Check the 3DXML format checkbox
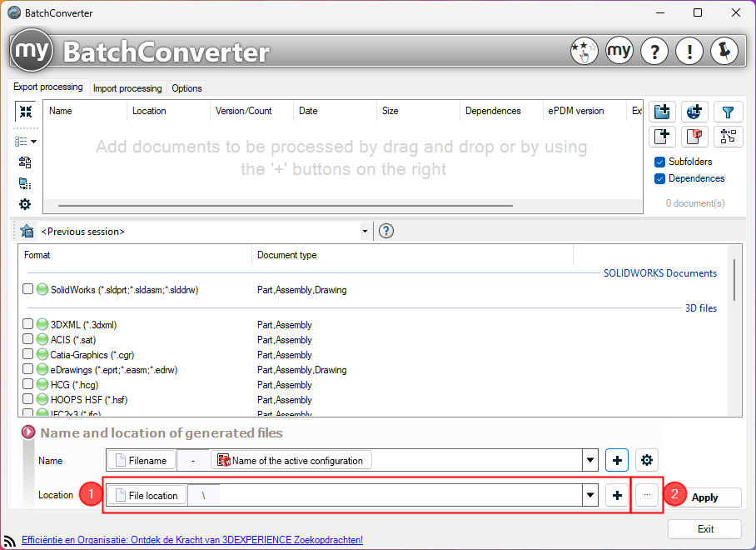Image resolution: width=756 pixels, height=550 pixels. pos(28,323)
